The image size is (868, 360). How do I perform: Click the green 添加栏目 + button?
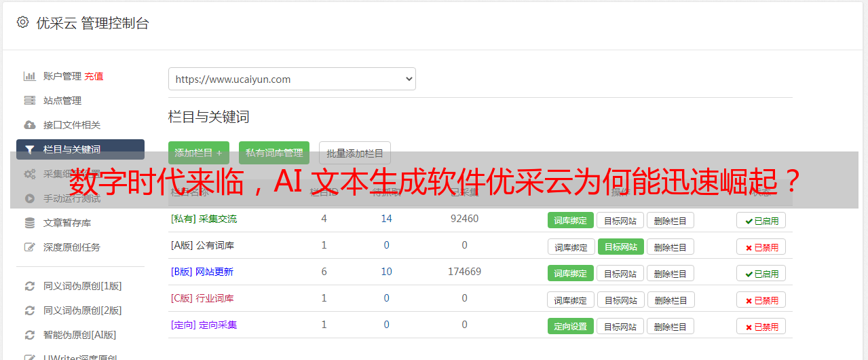[199, 153]
